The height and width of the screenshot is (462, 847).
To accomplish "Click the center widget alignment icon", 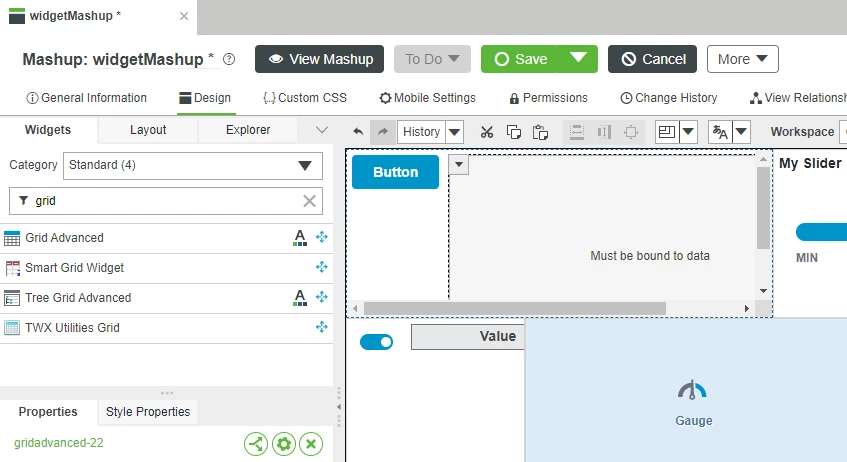I will tap(630, 132).
